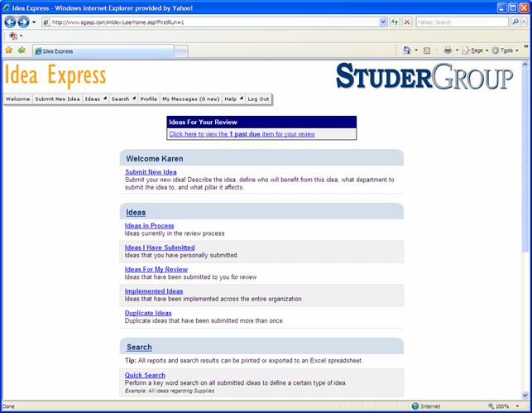Click the vertical scrollbar up arrow

click(x=525, y=64)
